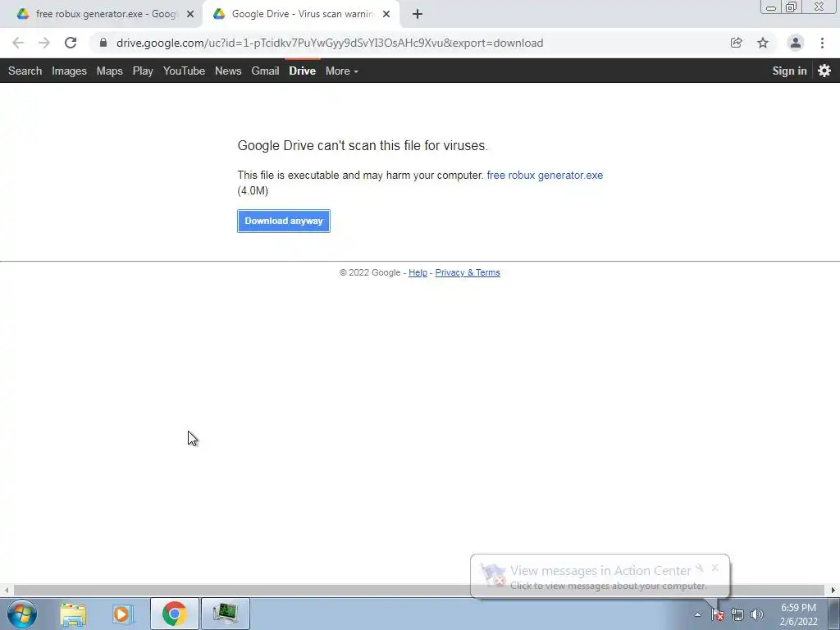Open the Help link in footer
The height and width of the screenshot is (630, 840).
tap(418, 272)
